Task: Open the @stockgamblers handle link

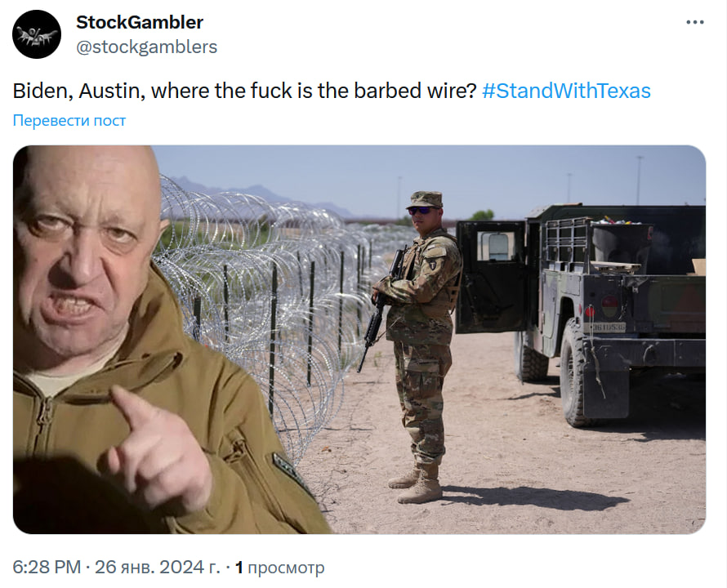Action: [146, 47]
